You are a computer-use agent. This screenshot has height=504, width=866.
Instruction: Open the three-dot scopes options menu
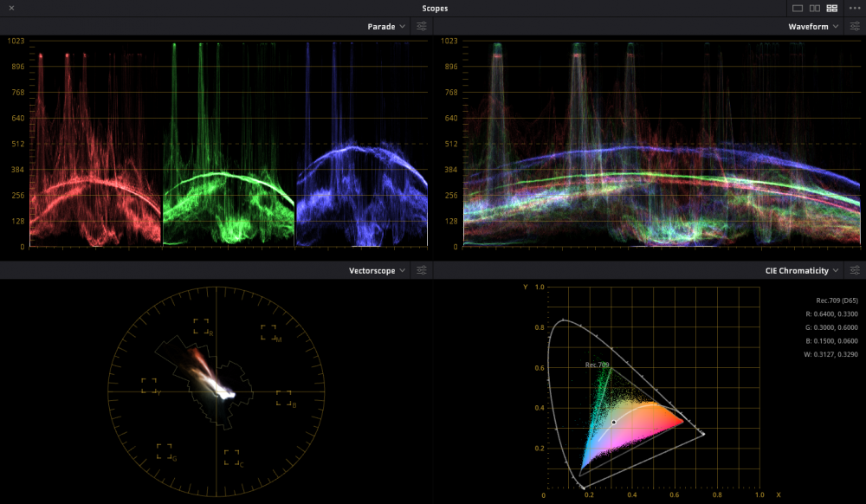pyautogui.click(x=855, y=8)
